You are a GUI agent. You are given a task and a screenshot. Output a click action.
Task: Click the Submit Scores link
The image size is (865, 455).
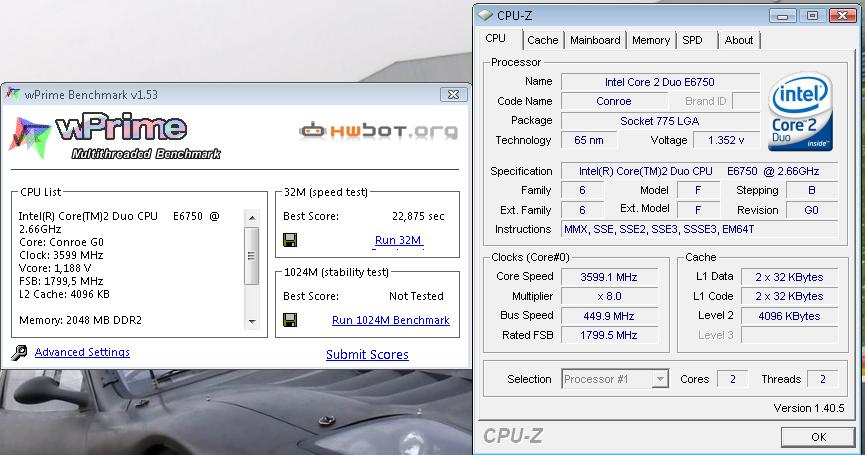click(x=367, y=354)
